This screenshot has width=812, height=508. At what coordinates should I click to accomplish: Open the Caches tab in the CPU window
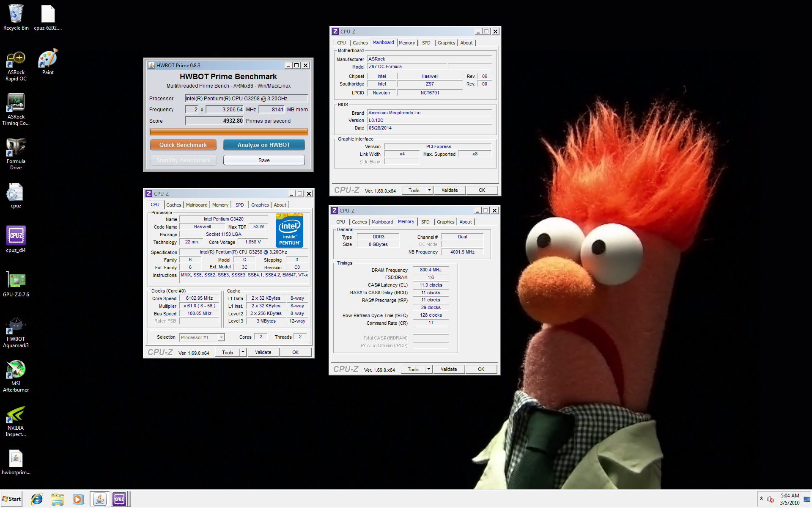(173, 205)
